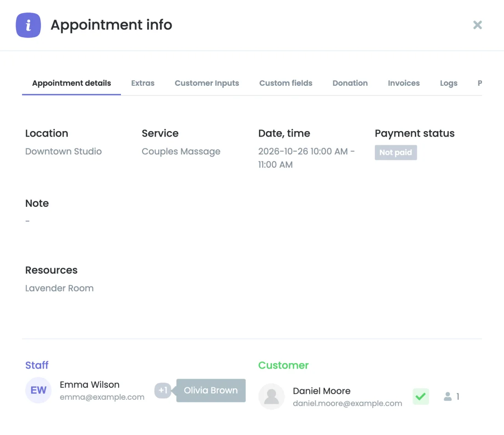Click the Date, time heading
Image resolution: width=504 pixels, height=435 pixels.
click(x=284, y=133)
